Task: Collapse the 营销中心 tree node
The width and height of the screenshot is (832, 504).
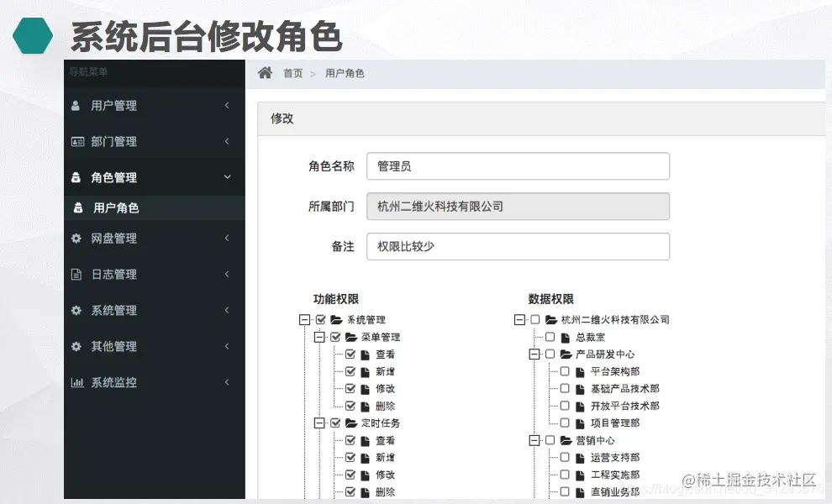Action: (x=534, y=440)
